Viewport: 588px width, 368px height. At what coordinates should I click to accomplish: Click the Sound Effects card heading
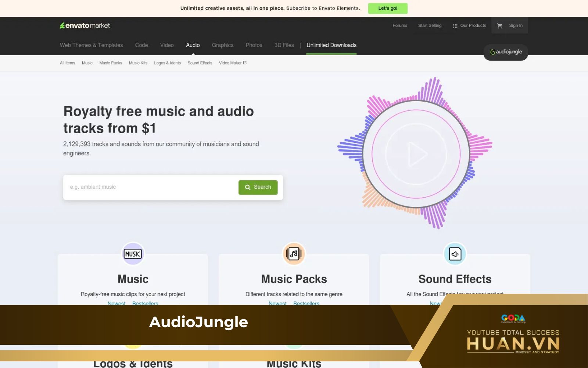(455, 279)
